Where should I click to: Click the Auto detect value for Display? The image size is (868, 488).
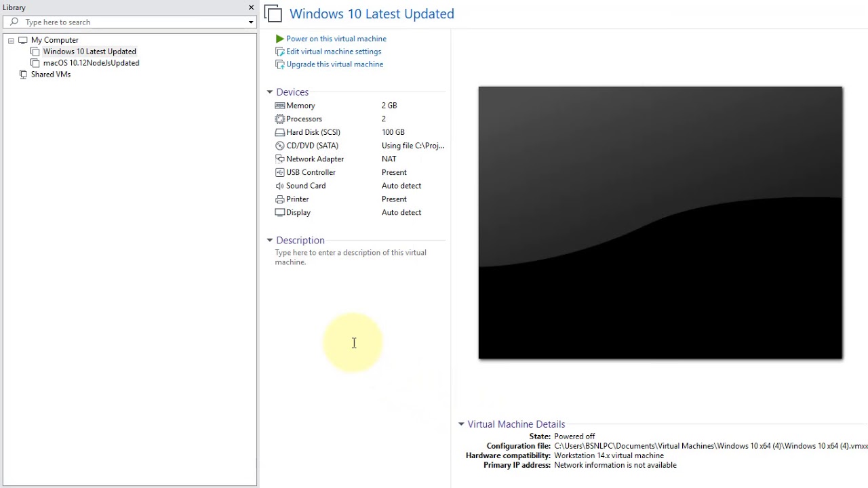401,212
